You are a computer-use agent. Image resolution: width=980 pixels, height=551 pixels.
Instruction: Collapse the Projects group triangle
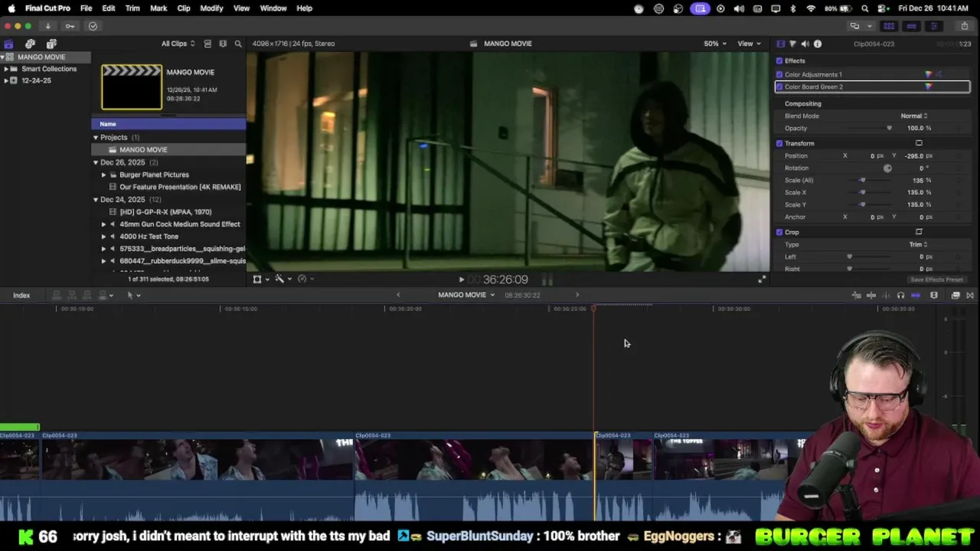[x=96, y=138]
